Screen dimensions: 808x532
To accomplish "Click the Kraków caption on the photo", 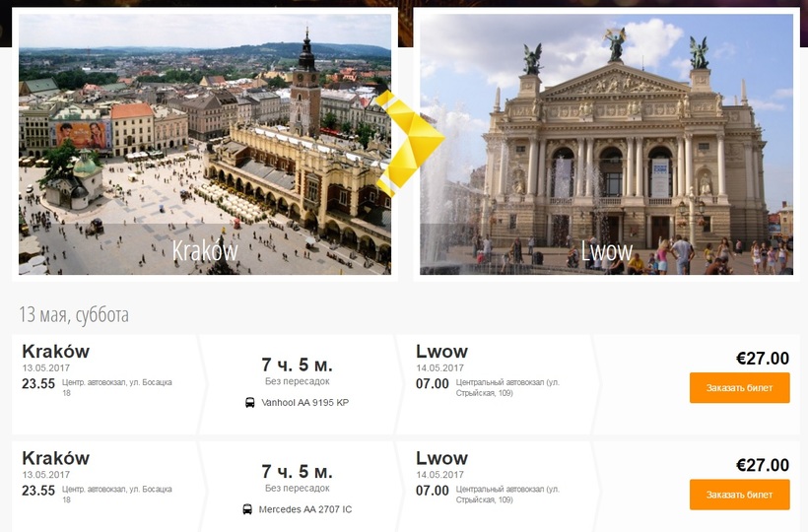I will pos(205,251).
